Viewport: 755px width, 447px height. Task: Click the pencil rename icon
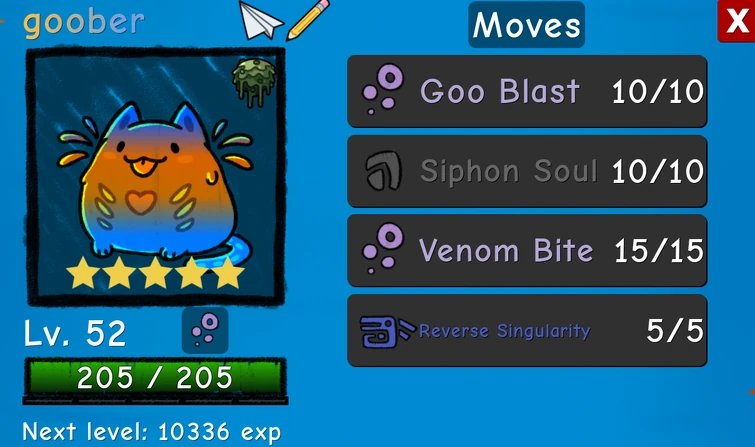pyautogui.click(x=308, y=19)
